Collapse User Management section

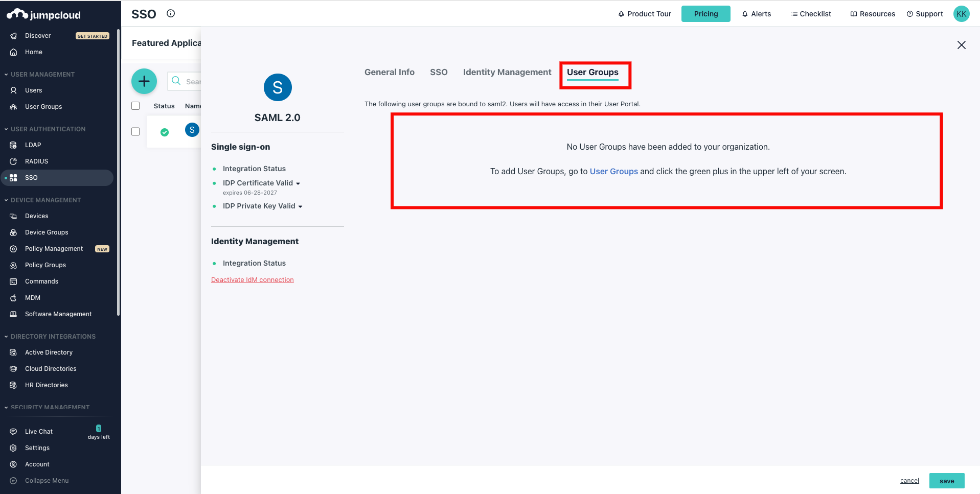tap(40, 75)
